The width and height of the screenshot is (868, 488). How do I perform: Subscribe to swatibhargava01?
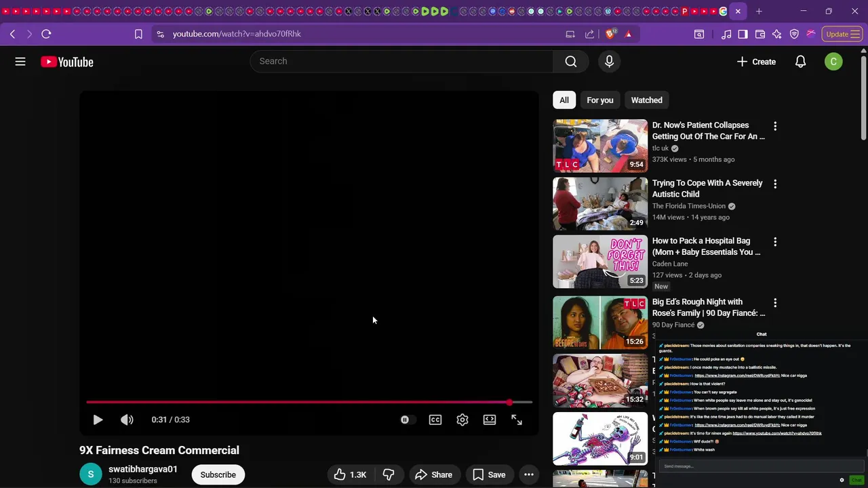218,474
